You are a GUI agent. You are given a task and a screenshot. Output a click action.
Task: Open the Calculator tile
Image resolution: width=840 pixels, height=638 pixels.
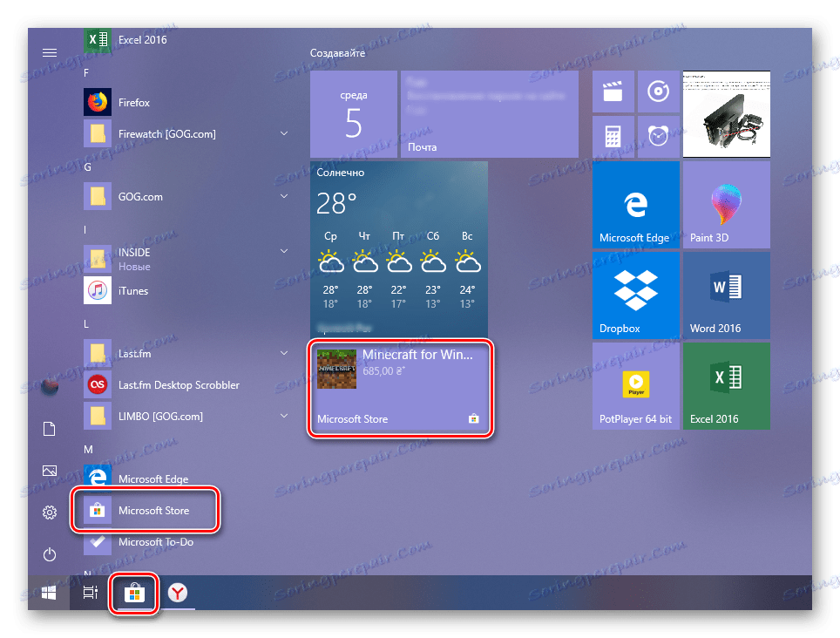pos(613,137)
